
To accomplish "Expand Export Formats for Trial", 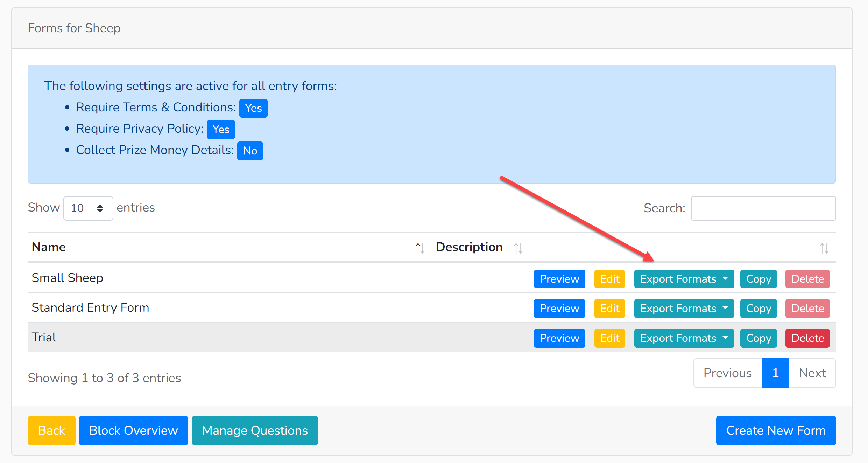I will click(x=684, y=338).
